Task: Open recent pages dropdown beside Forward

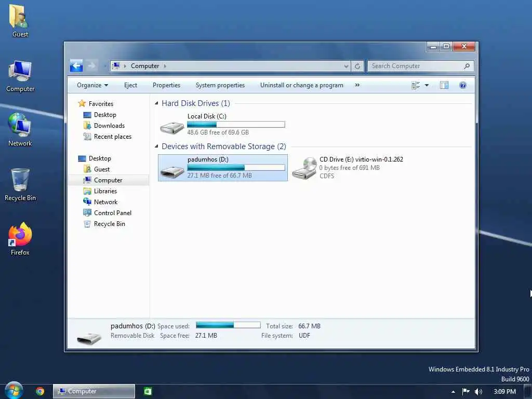Action: pyautogui.click(x=105, y=66)
